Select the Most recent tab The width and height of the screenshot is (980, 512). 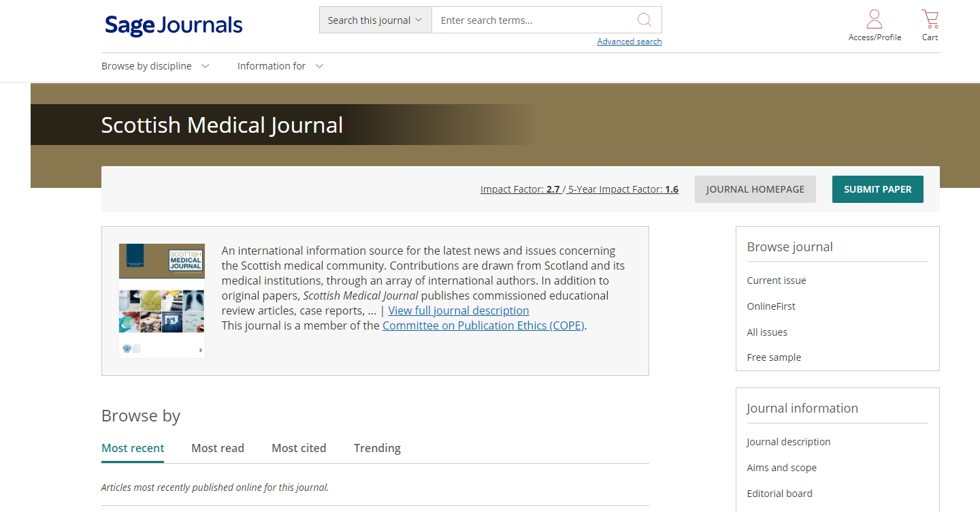click(x=133, y=448)
